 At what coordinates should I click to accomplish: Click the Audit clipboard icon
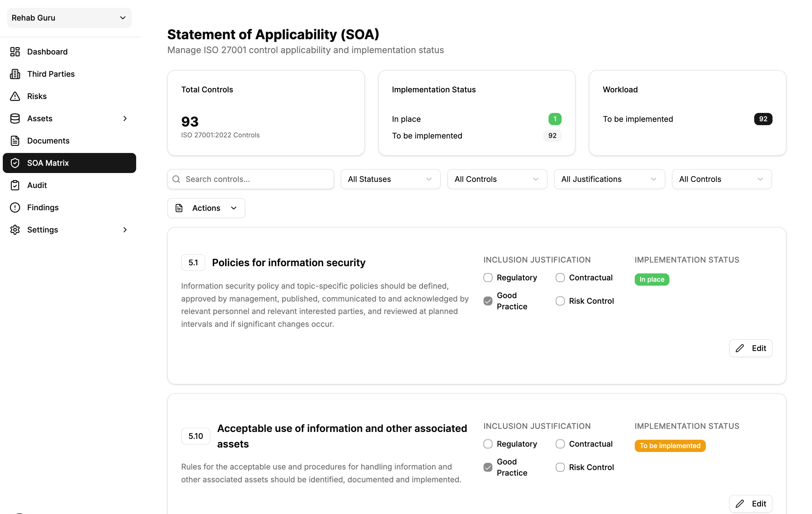[15, 185]
